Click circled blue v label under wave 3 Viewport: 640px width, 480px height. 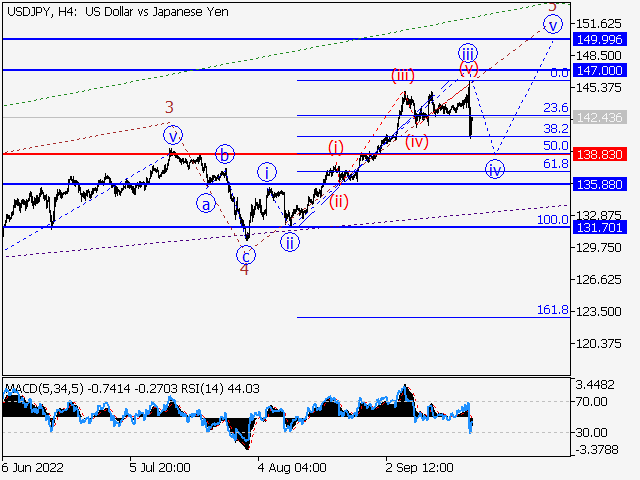[173, 135]
